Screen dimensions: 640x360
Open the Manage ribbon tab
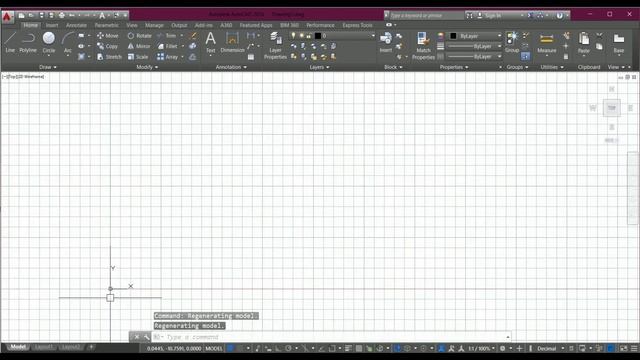click(x=154, y=25)
